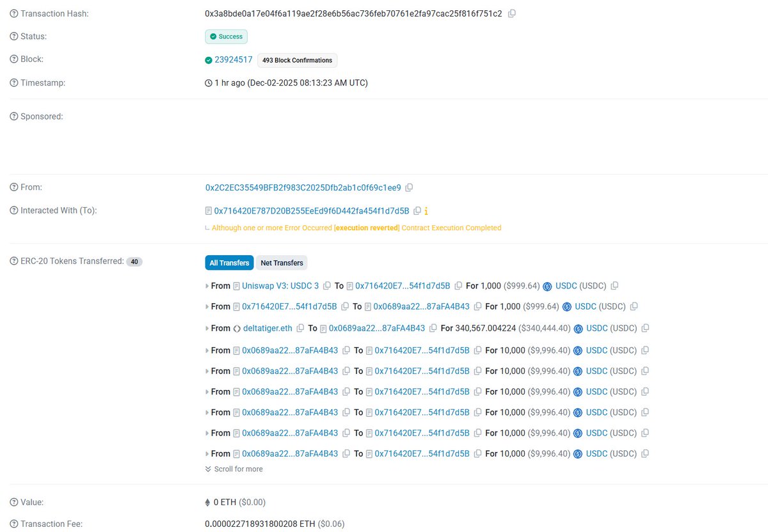Click the 40 count badge beside ERC-20 Tokens

[134, 262]
